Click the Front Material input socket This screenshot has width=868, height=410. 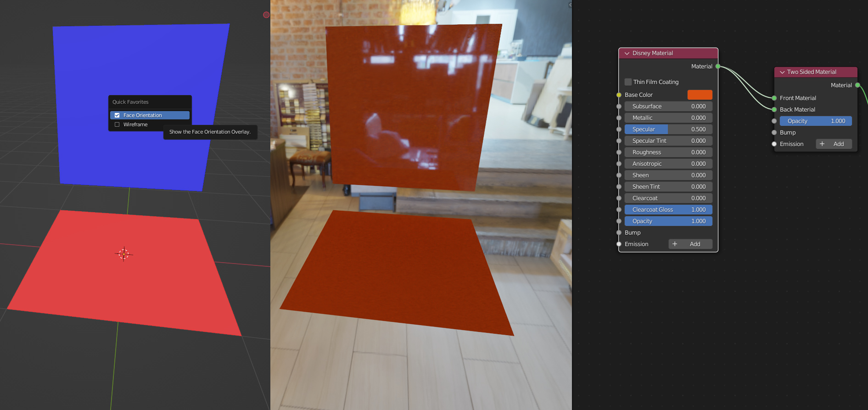click(774, 98)
